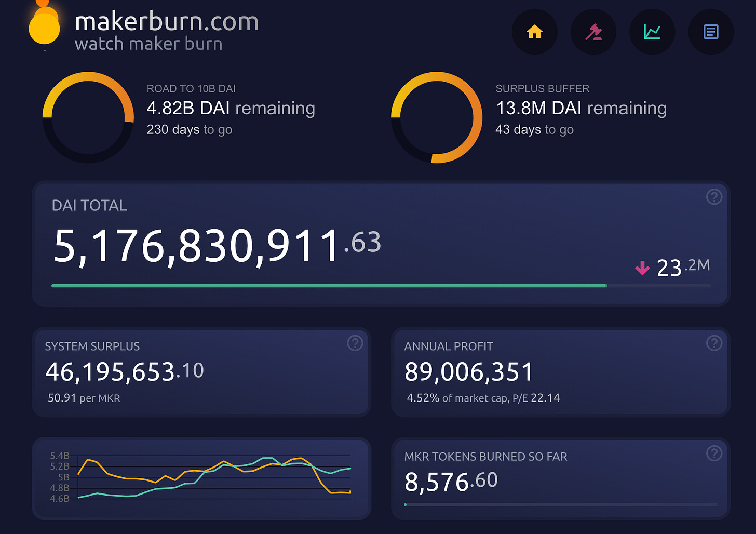Click the 4.6B chart axis label
The height and width of the screenshot is (534, 756).
[x=60, y=499]
